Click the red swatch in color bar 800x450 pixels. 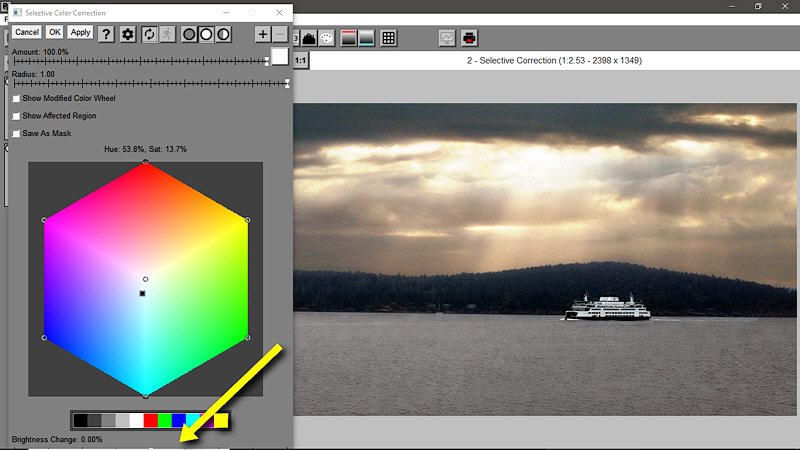(151, 420)
